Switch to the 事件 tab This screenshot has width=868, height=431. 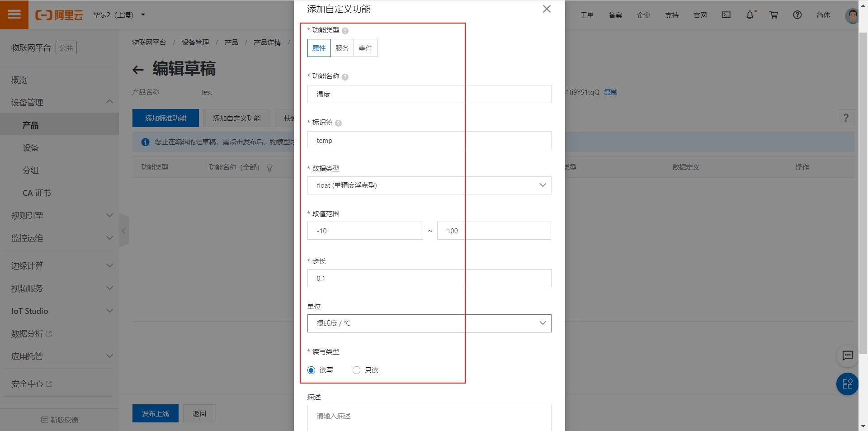[x=365, y=48]
